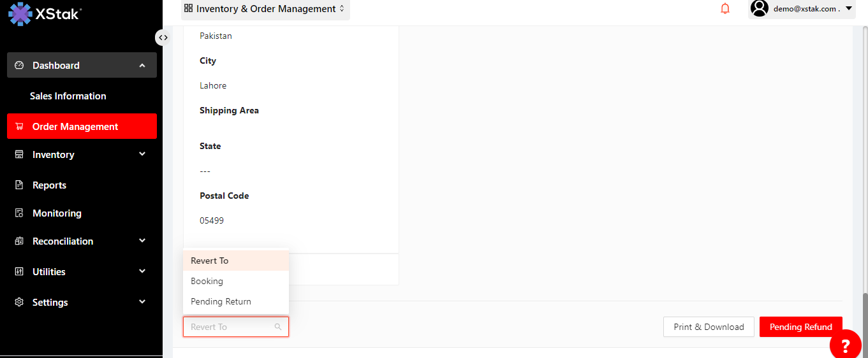This screenshot has height=358, width=868.
Task: Open notifications bell icon
Action: pos(725,9)
